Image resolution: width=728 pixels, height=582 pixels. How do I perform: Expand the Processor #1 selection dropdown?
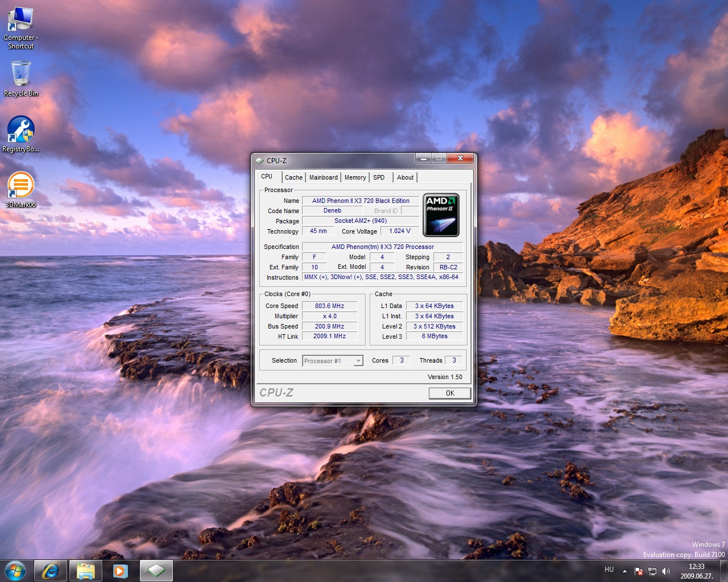[358, 361]
